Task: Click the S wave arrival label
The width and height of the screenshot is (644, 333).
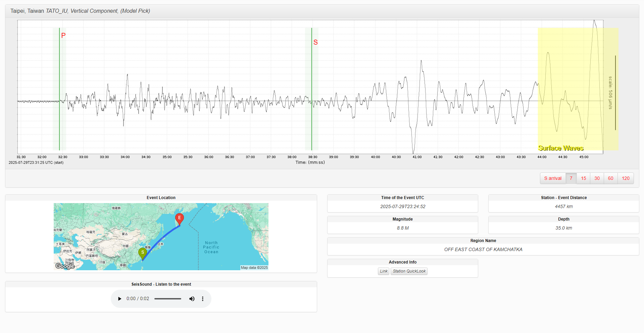Action: (315, 42)
